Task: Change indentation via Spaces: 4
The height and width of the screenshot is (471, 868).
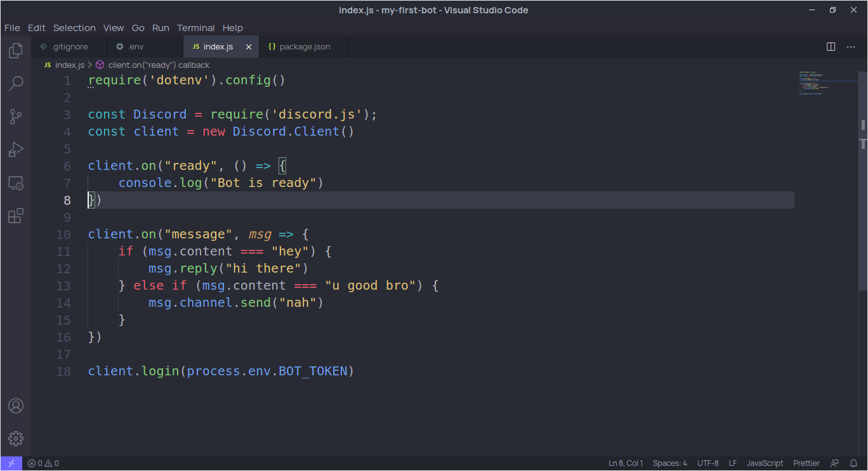Action: coord(670,463)
